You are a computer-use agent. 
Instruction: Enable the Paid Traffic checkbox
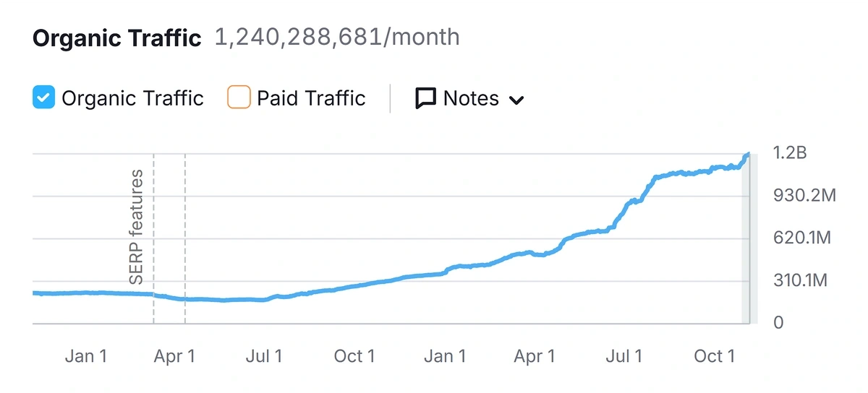tap(239, 98)
